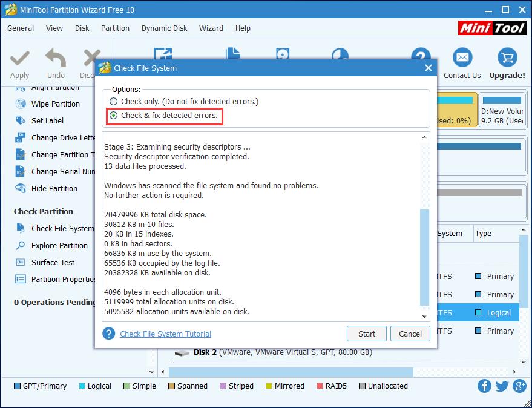Click the horizontal scrollbar thumb below disk list
Screen dimensions: 532x408
(x=291, y=372)
